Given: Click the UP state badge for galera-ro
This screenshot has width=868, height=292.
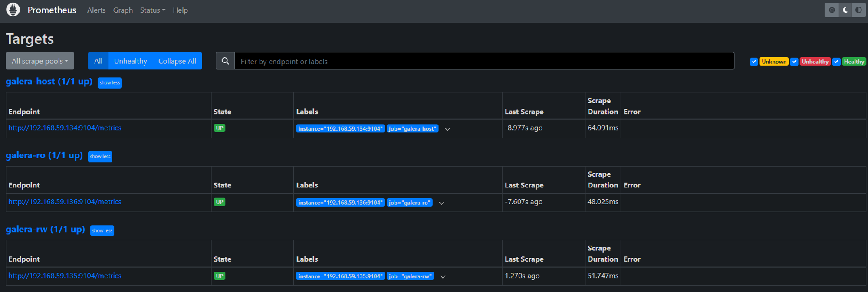Looking at the screenshot, I should (x=220, y=202).
